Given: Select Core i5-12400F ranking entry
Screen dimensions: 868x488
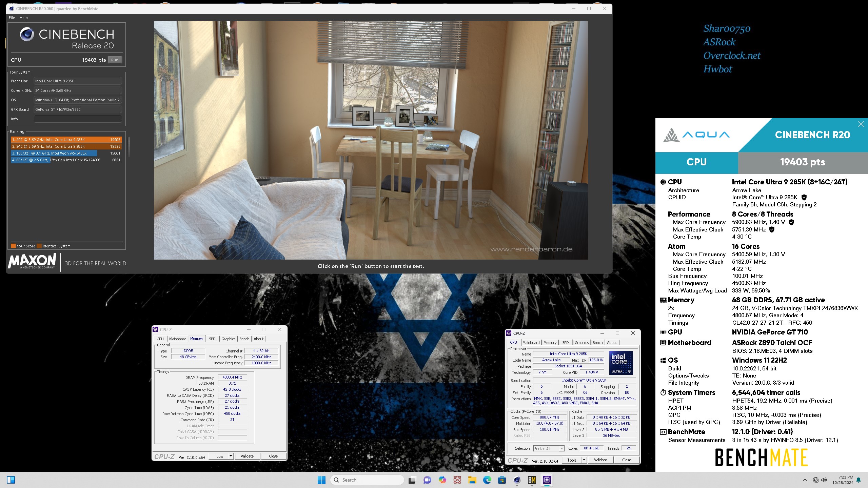Looking at the screenshot, I should 66,160.
